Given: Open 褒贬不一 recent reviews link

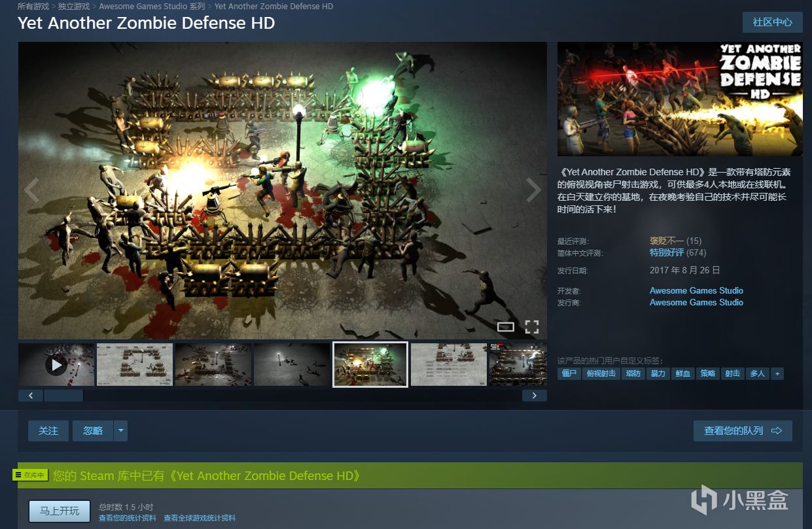Looking at the screenshot, I should pos(666,241).
